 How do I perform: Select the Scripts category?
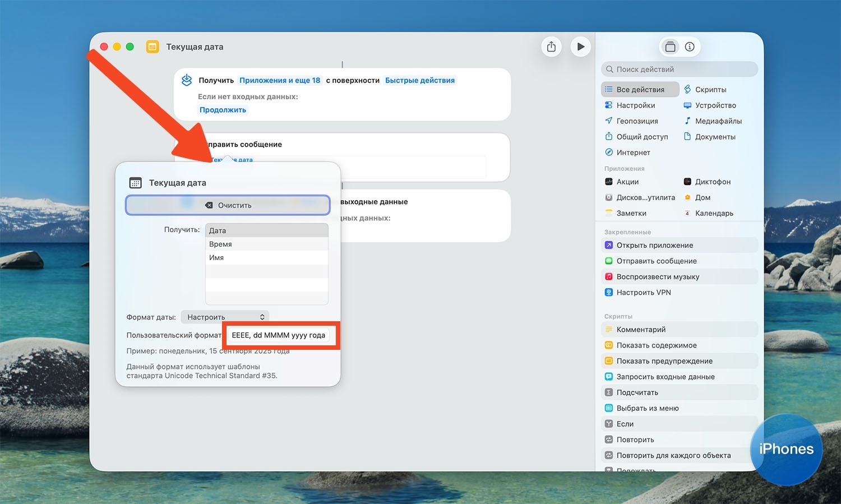click(710, 90)
